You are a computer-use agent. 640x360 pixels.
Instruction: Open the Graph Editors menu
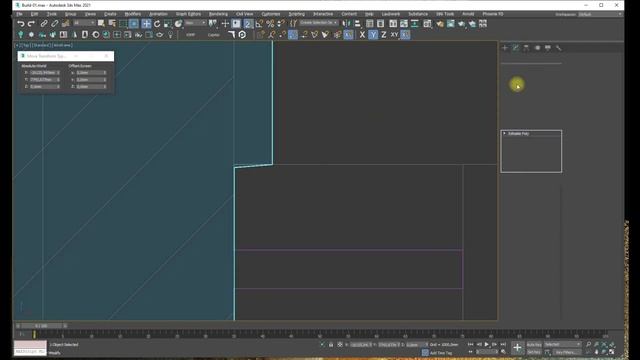click(188, 14)
